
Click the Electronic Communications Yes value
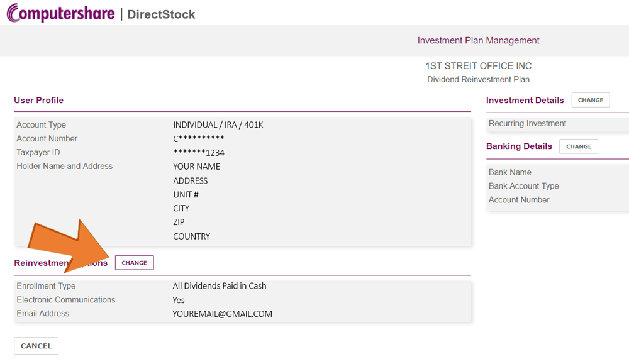click(x=179, y=300)
